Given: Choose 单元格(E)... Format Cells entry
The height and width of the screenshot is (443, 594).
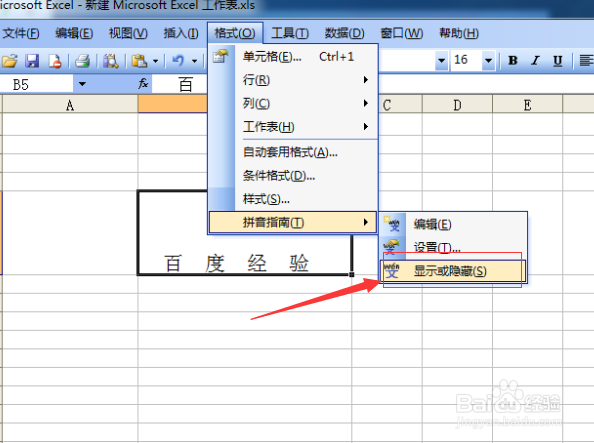Looking at the screenshot, I should (x=293, y=57).
